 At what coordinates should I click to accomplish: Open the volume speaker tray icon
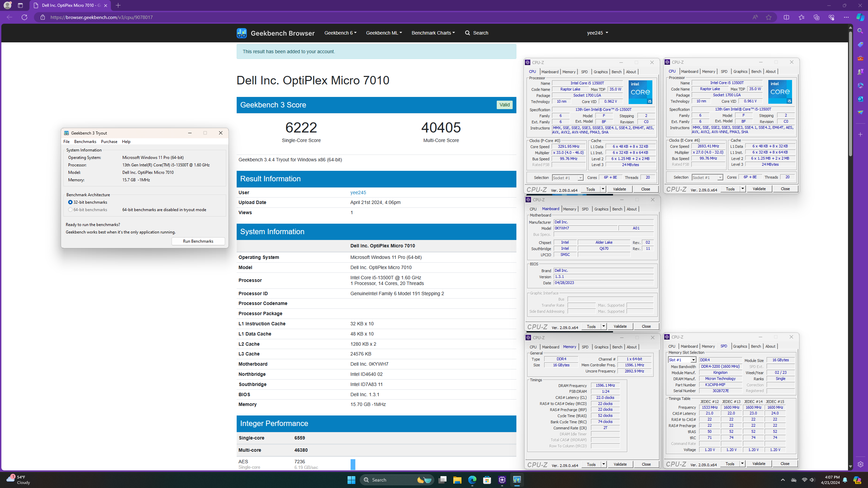(x=812, y=480)
